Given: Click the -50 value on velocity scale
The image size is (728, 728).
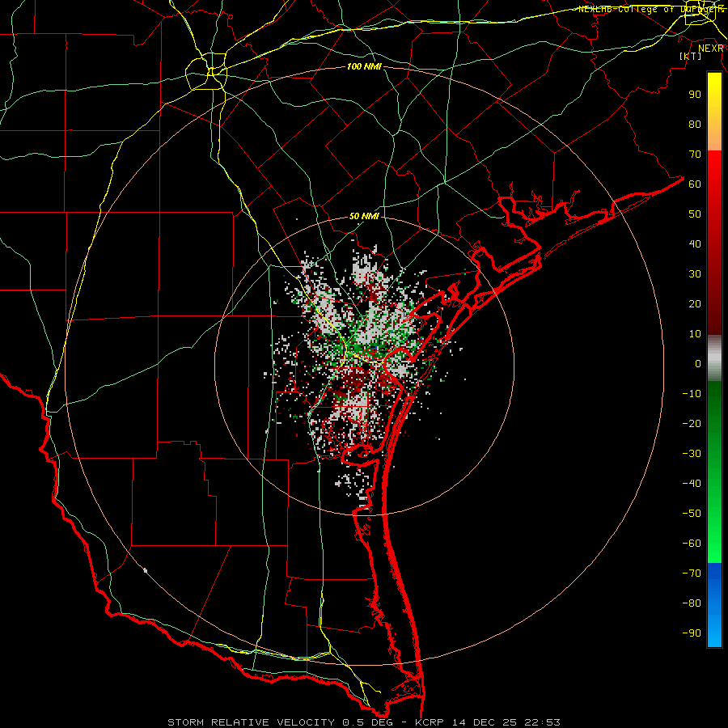Looking at the screenshot, I should click(692, 513).
